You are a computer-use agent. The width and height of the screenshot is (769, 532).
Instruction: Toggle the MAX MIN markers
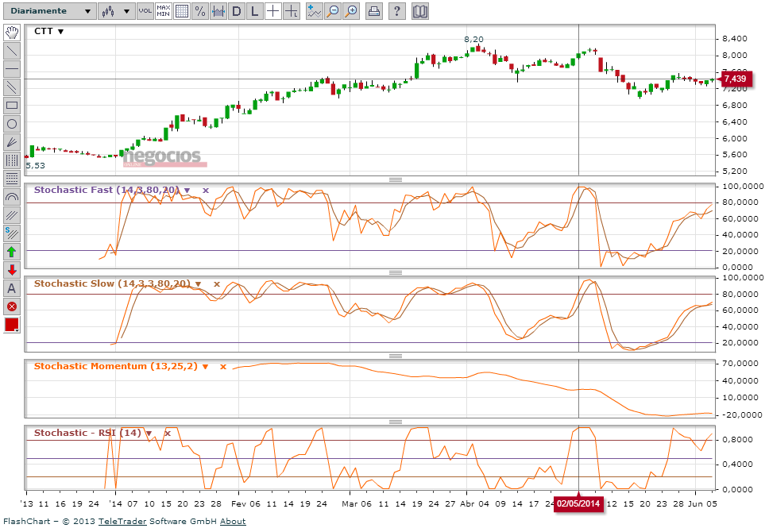(x=163, y=11)
